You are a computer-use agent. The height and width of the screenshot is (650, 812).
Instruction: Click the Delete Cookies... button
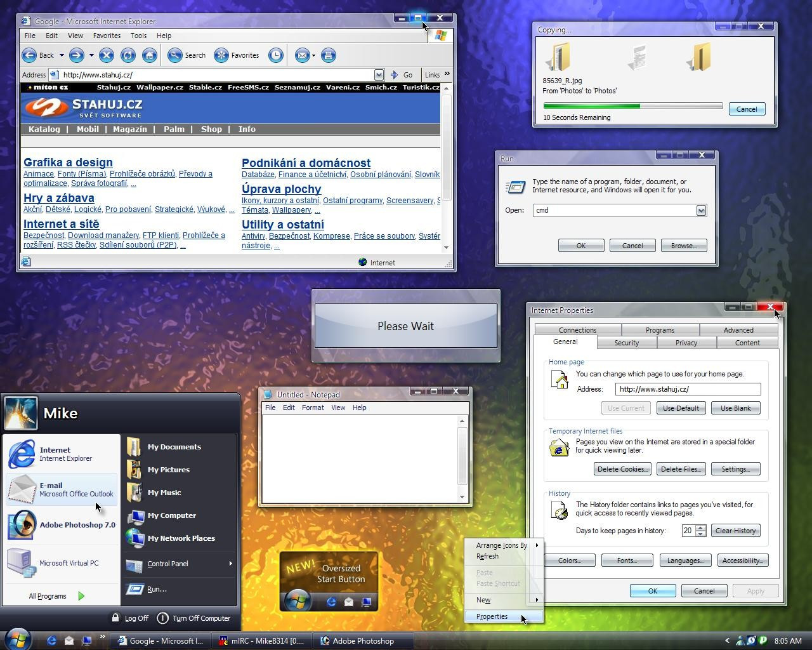622,469
